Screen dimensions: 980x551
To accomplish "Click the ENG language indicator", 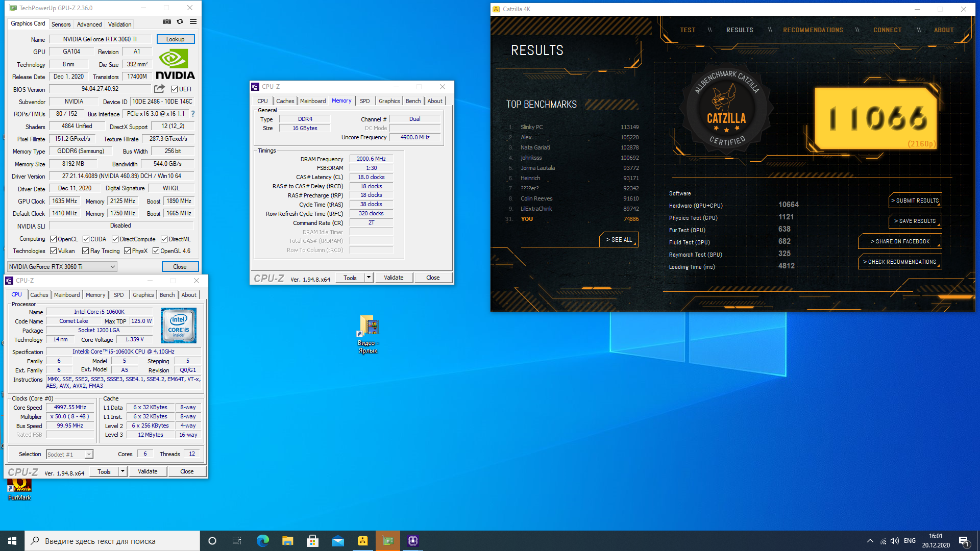I will 910,541.
